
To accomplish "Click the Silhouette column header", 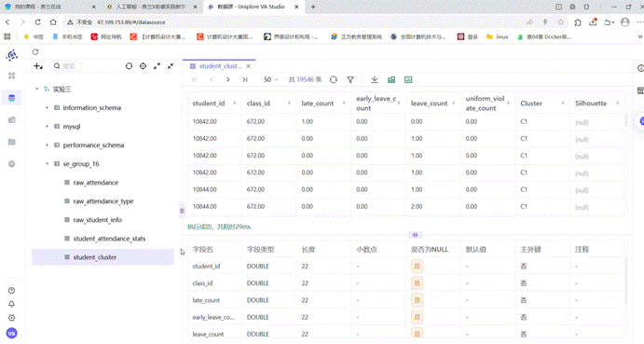I will pyautogui.click(x=591, y=103).
